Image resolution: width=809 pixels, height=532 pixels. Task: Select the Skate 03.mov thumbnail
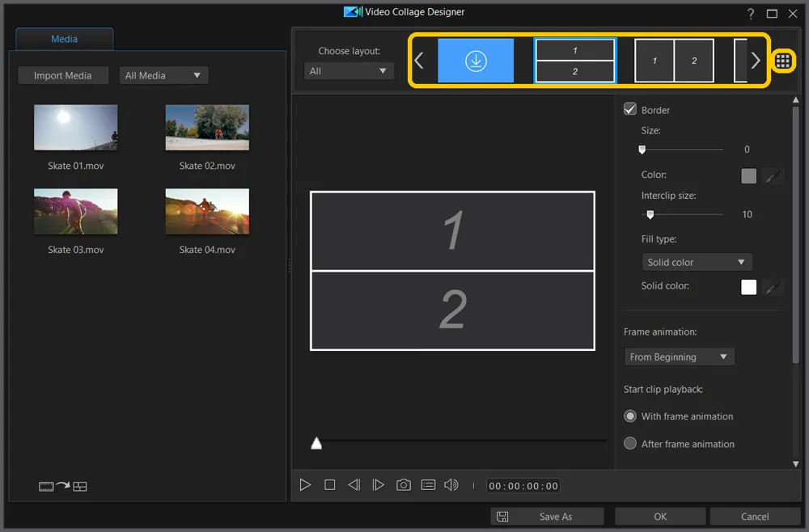76,211
